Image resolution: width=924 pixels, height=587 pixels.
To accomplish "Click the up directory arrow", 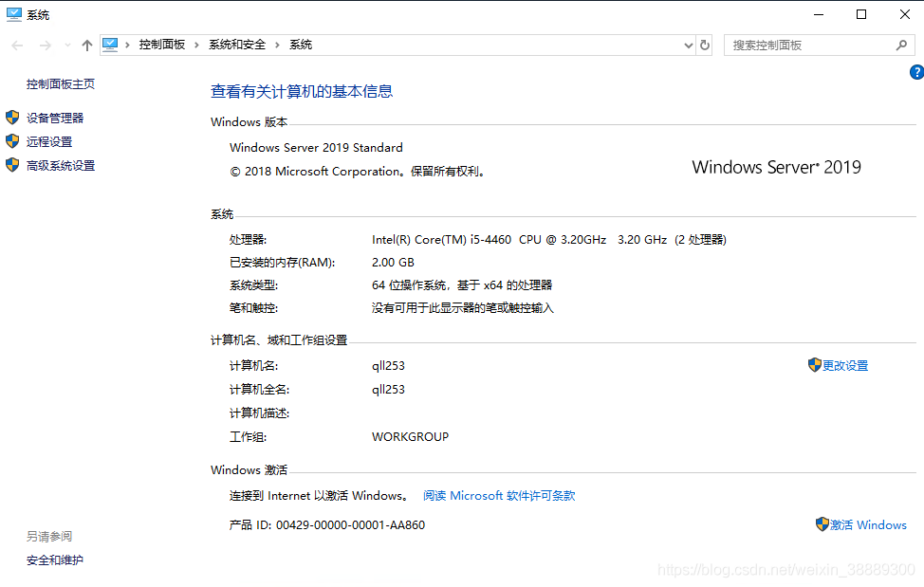I will click(87, 45).
